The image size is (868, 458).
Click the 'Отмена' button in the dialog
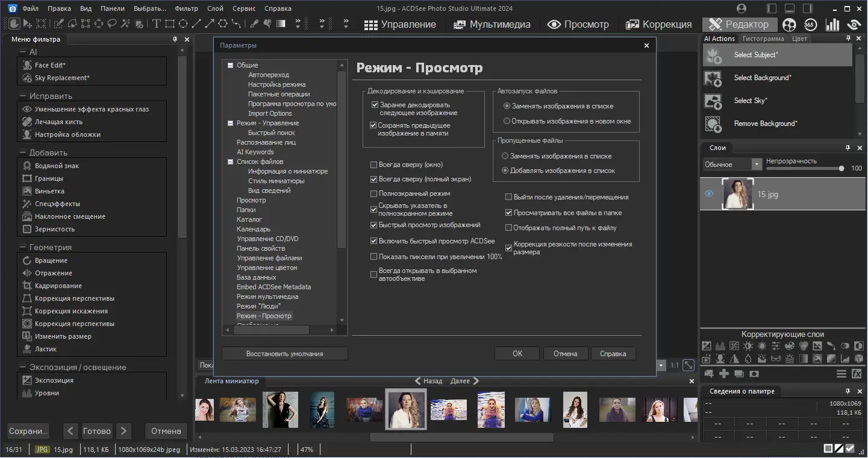point(565,353)
